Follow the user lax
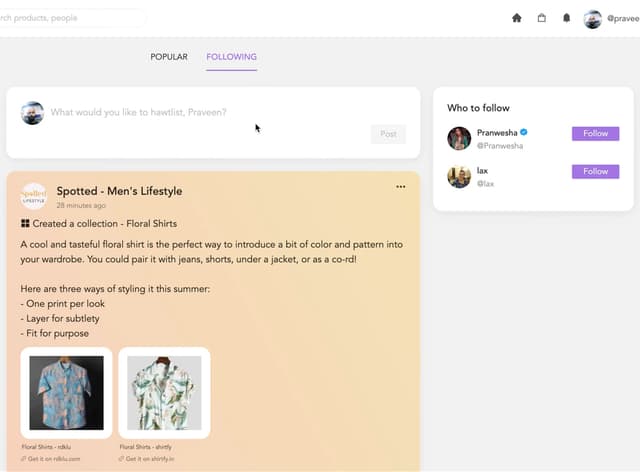The height and width of the screenshot is (472, 640). [x=595, y=171]
